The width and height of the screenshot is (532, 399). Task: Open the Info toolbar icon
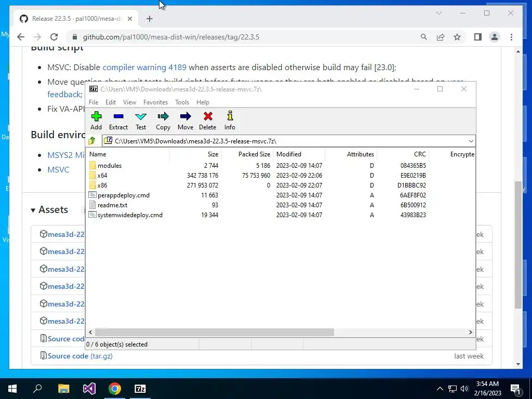[230, 116]
